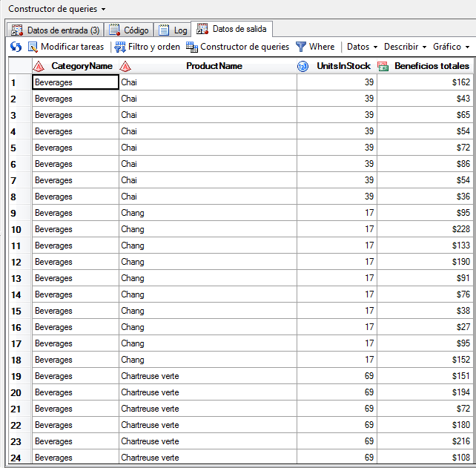Viewport: 476px width, 468px height.
Task: Click the Modificar tareas icon
Action: [33, 47]
